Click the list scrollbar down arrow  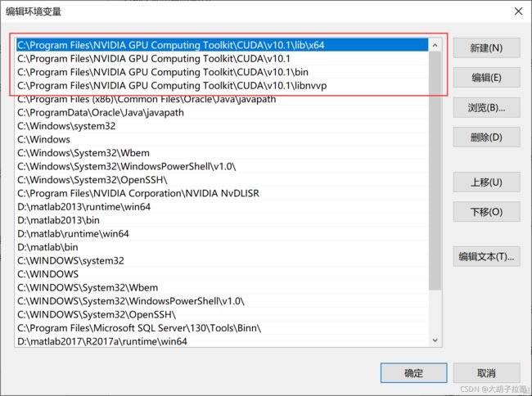(435, 340)
